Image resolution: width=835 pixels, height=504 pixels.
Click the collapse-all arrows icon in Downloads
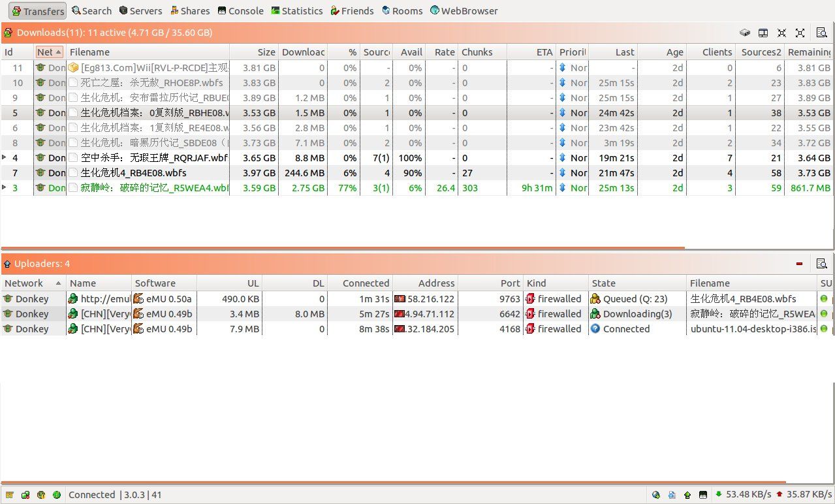(x=781, y=33)
